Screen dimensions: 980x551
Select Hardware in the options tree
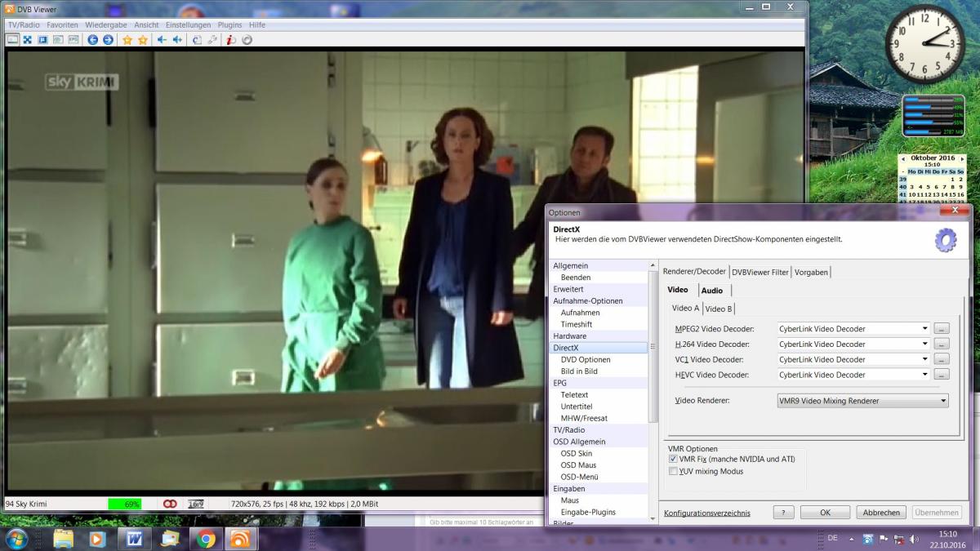tap(569, 335)
